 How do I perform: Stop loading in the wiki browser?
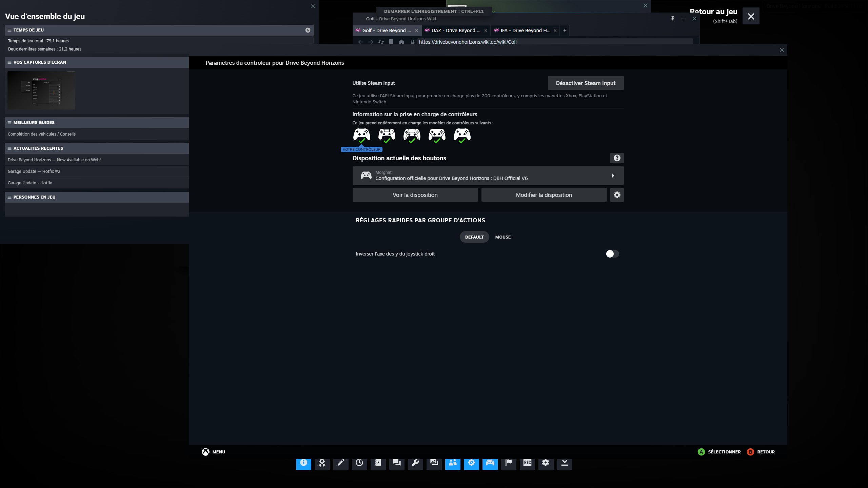[x=391, y=42]
